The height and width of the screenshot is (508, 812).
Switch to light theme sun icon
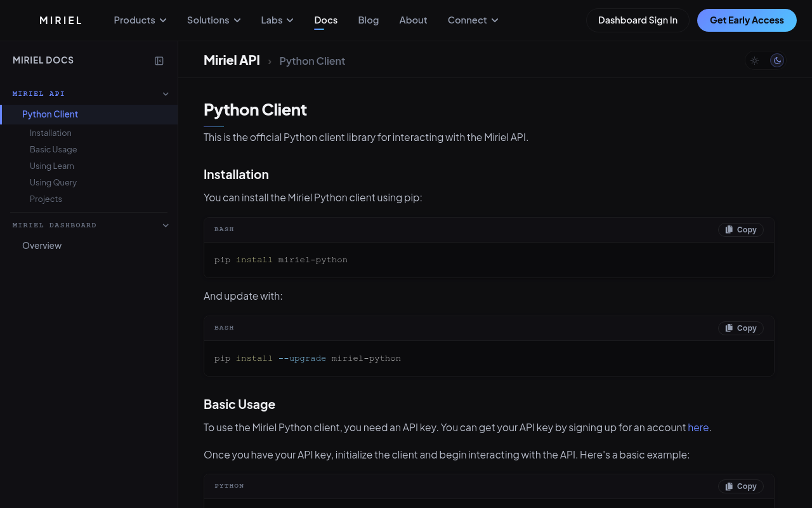[x=754, y=60]
